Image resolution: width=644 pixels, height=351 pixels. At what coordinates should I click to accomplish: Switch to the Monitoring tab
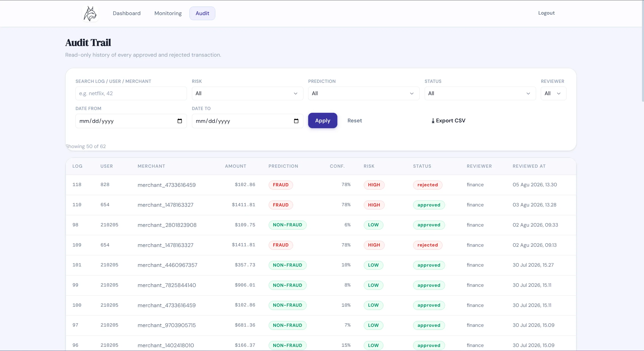[x=168, y=13]
